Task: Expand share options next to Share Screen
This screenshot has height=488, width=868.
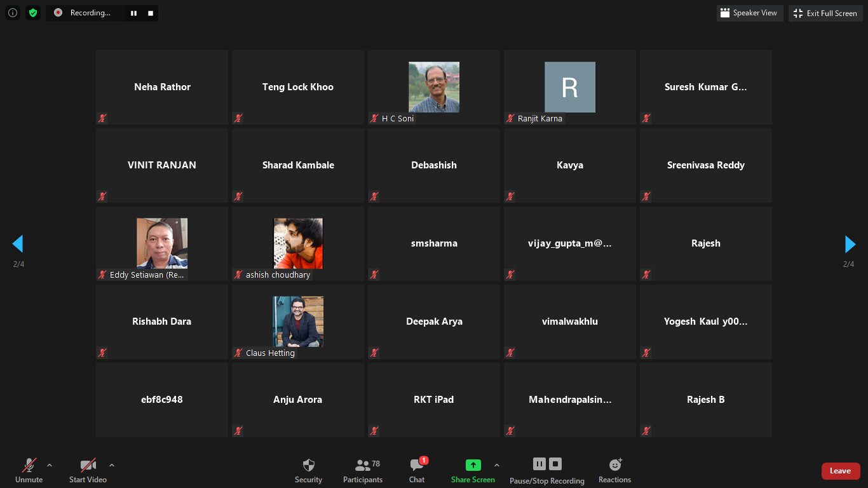Action: [497, 465]
